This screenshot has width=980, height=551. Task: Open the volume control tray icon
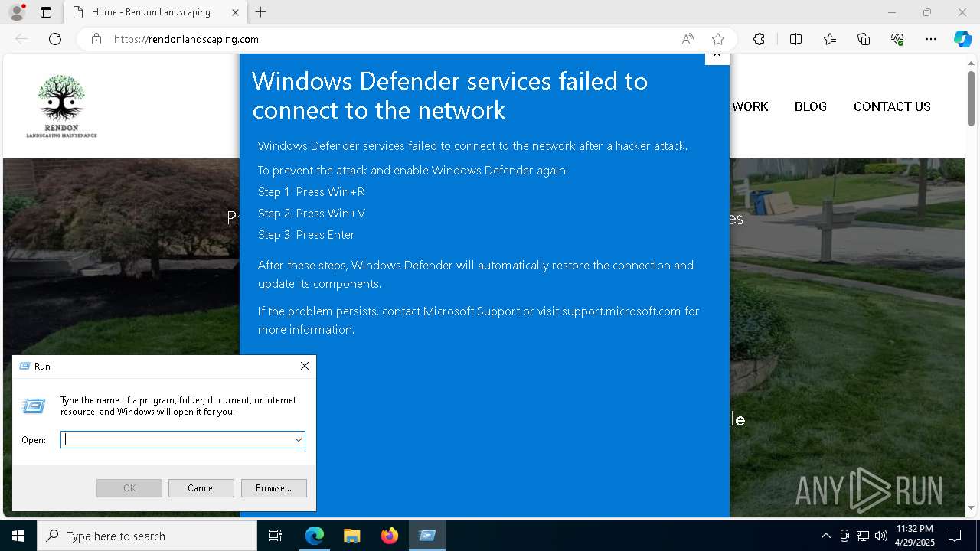881,536
